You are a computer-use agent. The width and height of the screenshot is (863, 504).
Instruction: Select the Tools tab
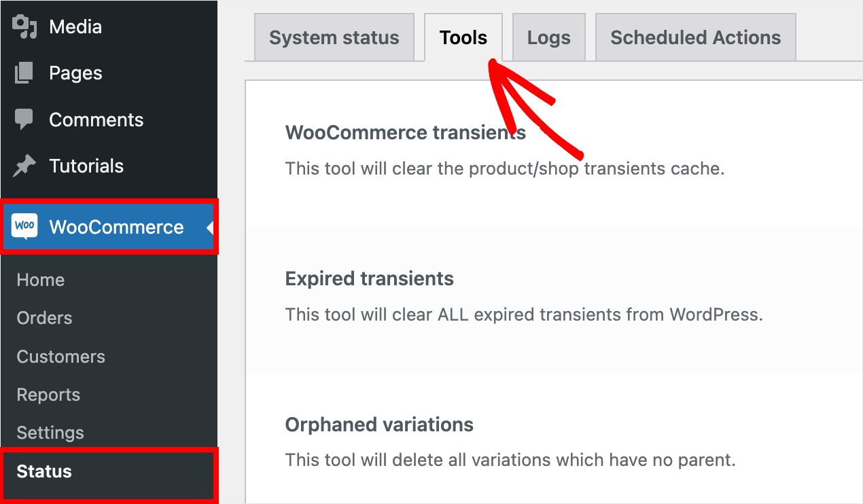pos(463,37)
